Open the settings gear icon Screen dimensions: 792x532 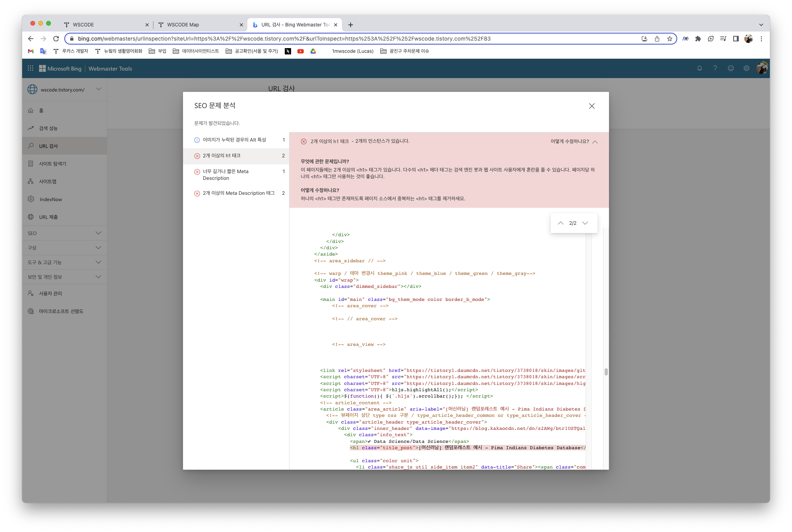tap(746, 68)
